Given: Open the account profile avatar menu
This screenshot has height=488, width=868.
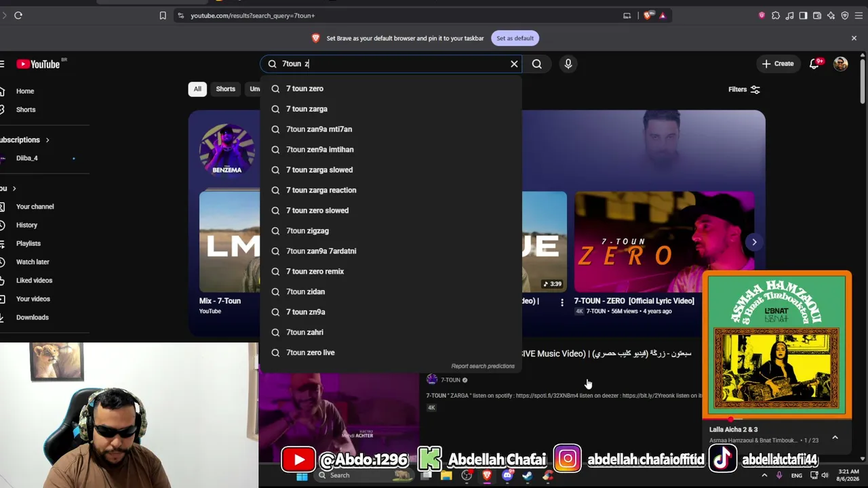Looking at the screenshot, I should pyautogui.click(x=841, y=64).
